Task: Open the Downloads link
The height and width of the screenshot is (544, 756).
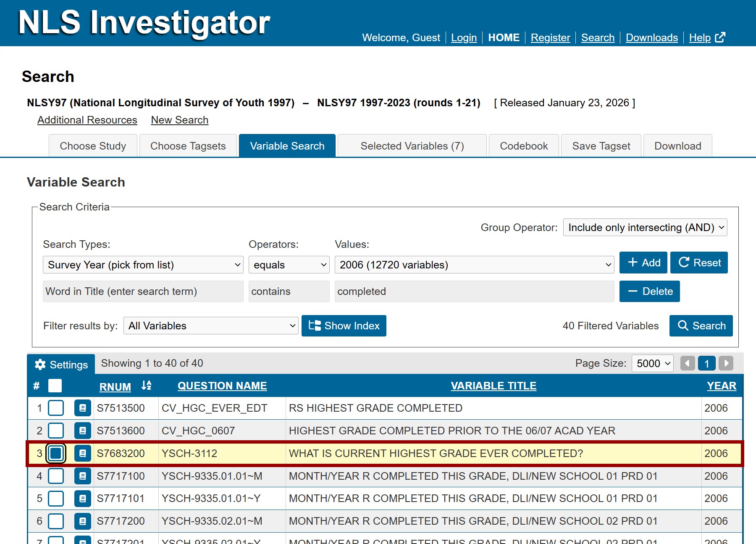Action: pos(652,38)
